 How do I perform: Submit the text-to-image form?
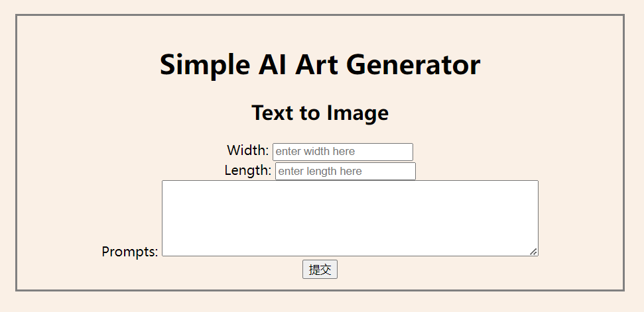320,270
